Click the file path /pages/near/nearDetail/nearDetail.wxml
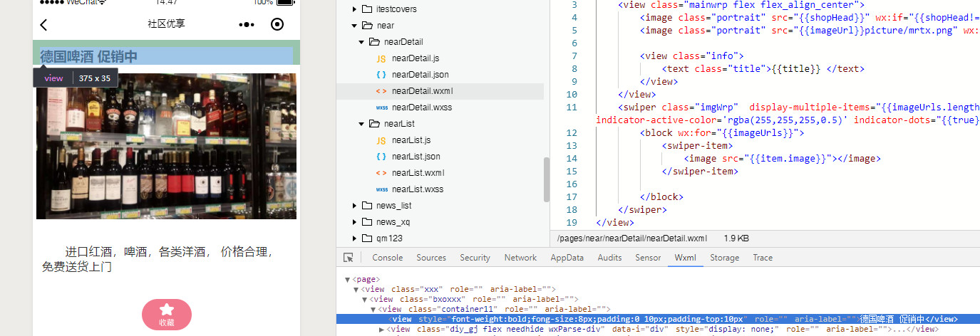Viewport: 980px width, 336px height. (632, 238)
